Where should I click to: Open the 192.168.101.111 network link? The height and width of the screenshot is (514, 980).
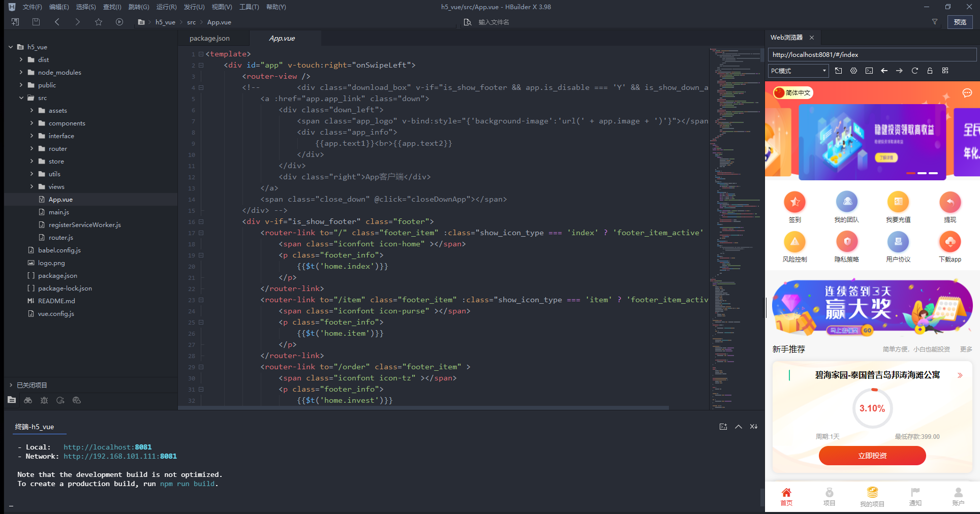click(120, 456)
